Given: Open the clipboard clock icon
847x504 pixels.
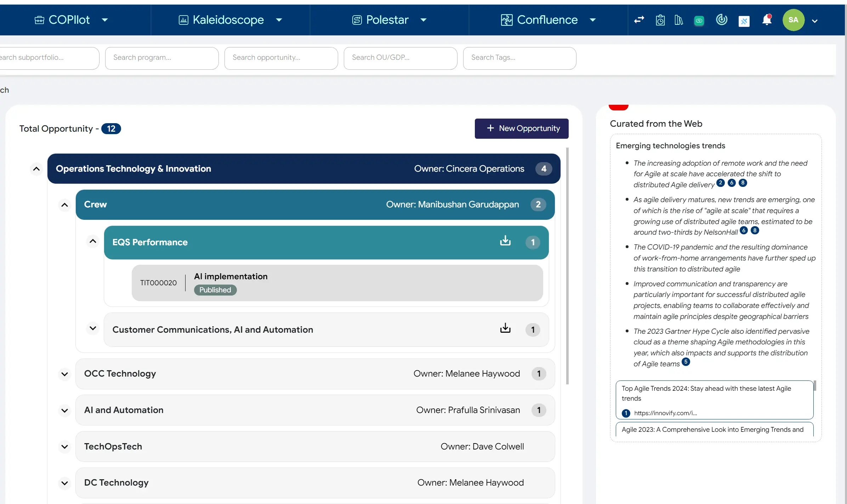Looking at the screenshot, I should point(660,20).
